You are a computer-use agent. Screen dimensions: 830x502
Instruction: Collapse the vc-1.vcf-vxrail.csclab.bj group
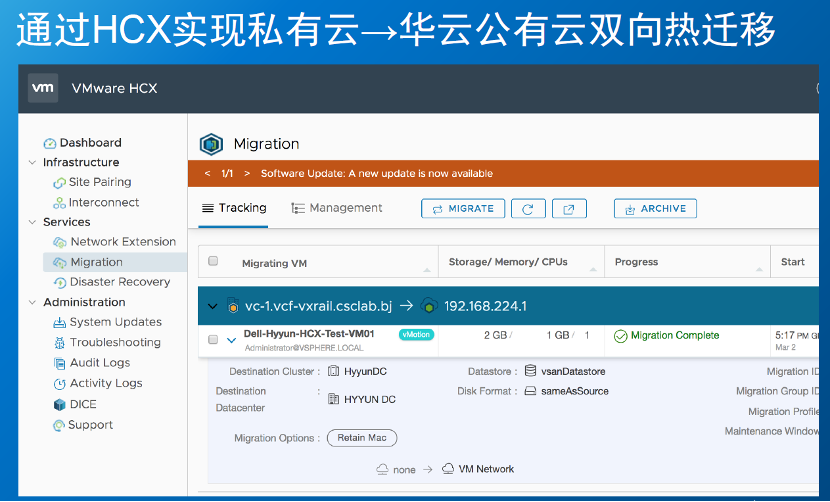pos(213,306)
